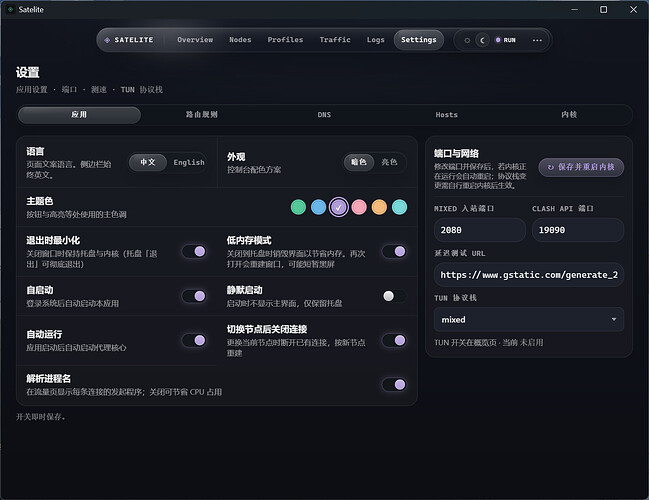This screenshot has width=649, height=500.
Task: Open the DNS settings tab
Action: (324, 115)
